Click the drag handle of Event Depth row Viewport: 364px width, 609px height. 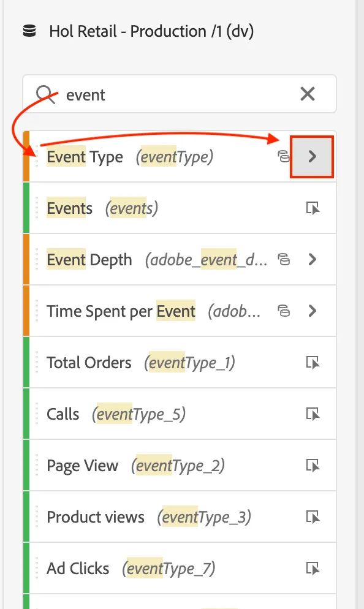(37, 259)
